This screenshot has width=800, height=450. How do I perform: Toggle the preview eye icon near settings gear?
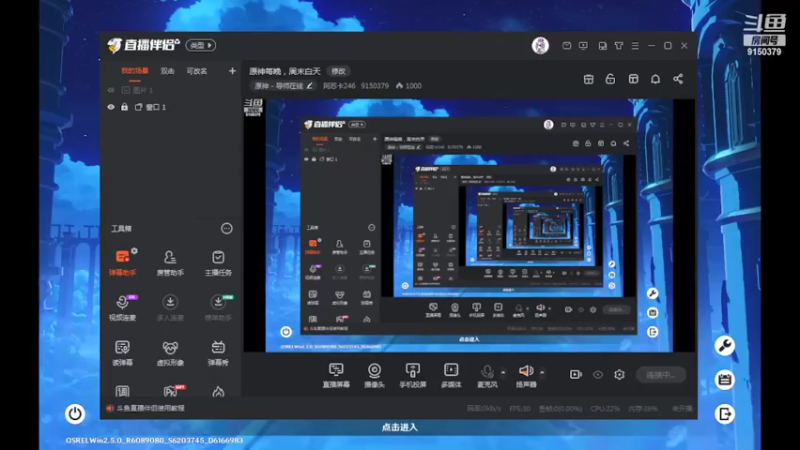click(598, 375)
